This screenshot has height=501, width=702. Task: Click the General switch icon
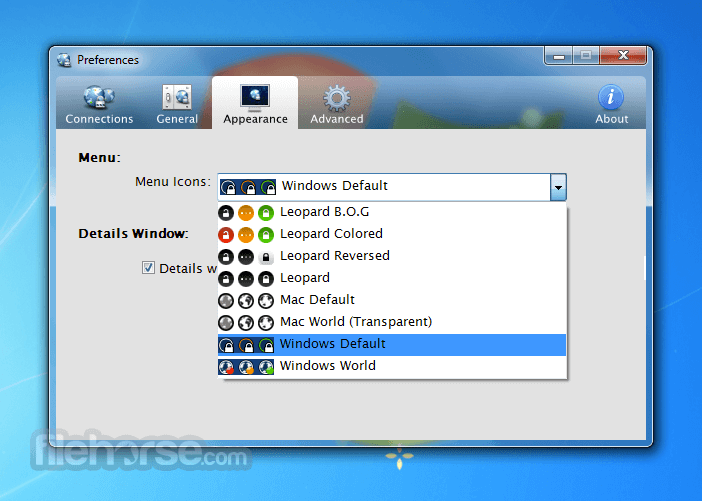pyautogui.click(x=177, y=97)
